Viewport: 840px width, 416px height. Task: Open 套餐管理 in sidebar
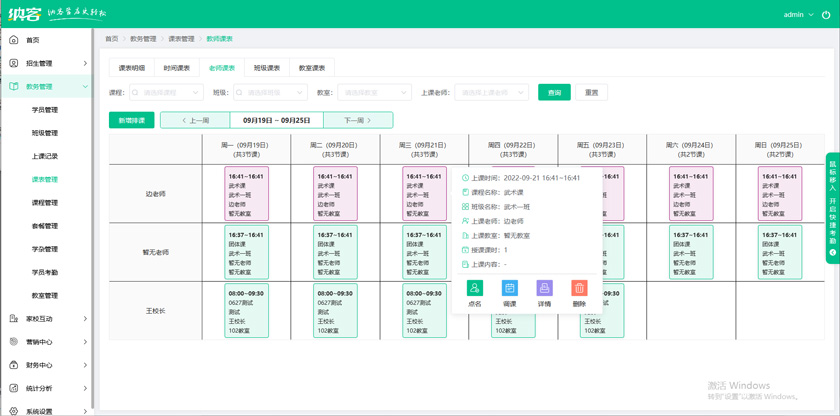[45, 226]
